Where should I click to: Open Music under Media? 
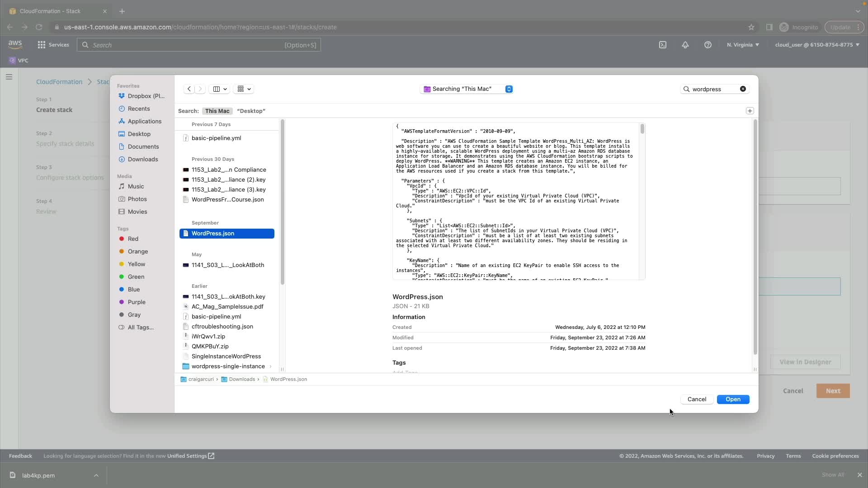tap(136, 187)
